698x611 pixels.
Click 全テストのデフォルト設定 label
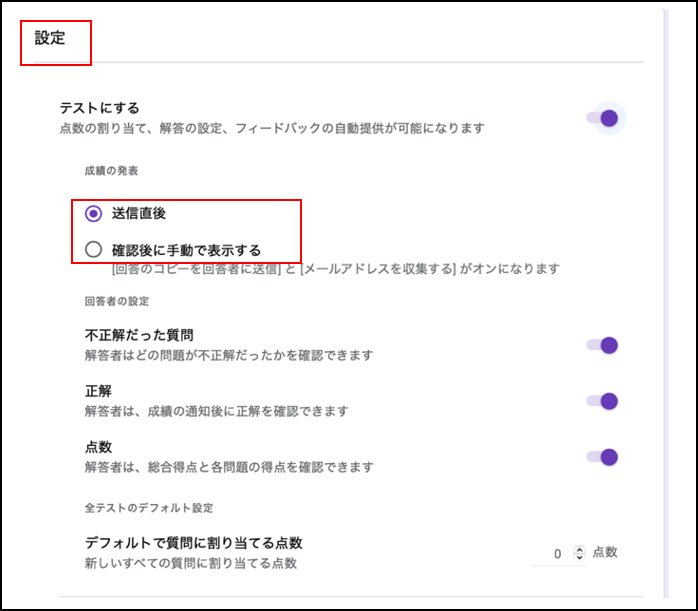click(x=149, y=508)
